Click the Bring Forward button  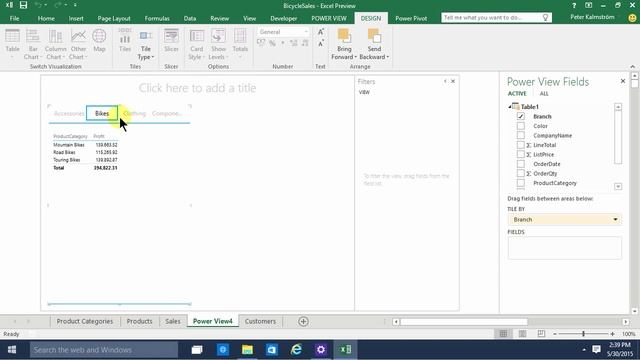pos(344,44)
